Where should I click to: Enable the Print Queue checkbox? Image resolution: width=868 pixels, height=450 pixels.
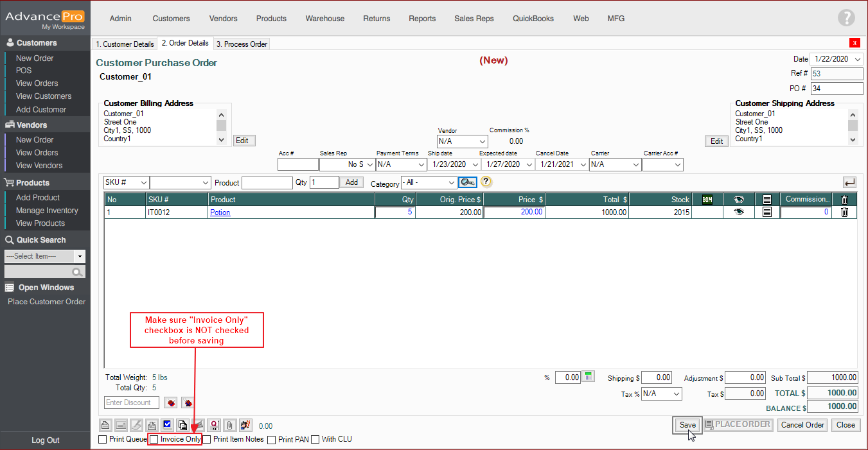103,440
